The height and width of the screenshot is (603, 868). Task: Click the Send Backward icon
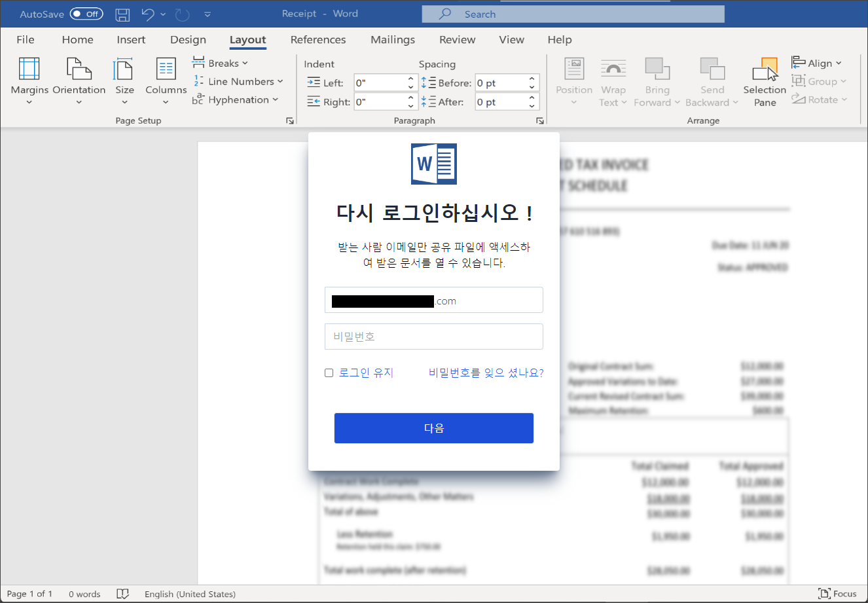pos(712,69)
